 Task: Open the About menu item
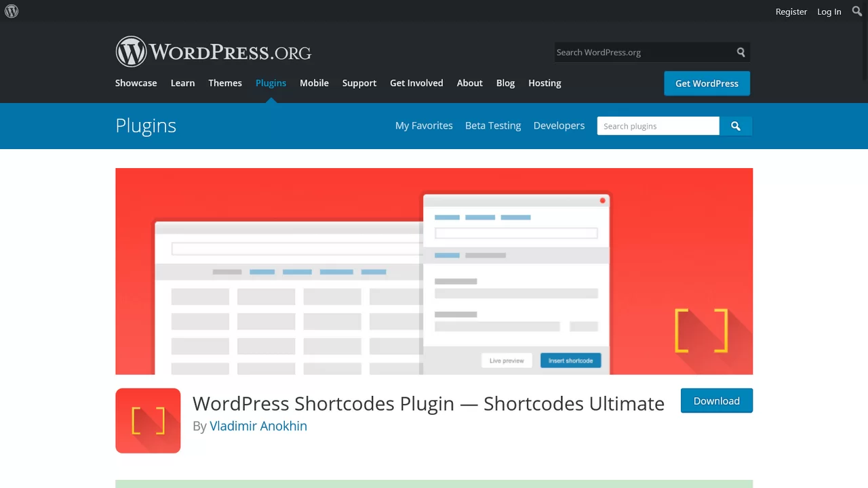[469, 83]
